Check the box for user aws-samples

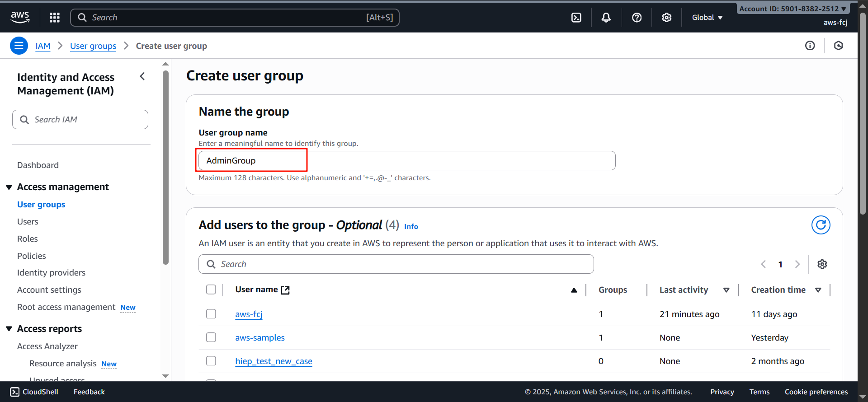[x=211, y=337]
